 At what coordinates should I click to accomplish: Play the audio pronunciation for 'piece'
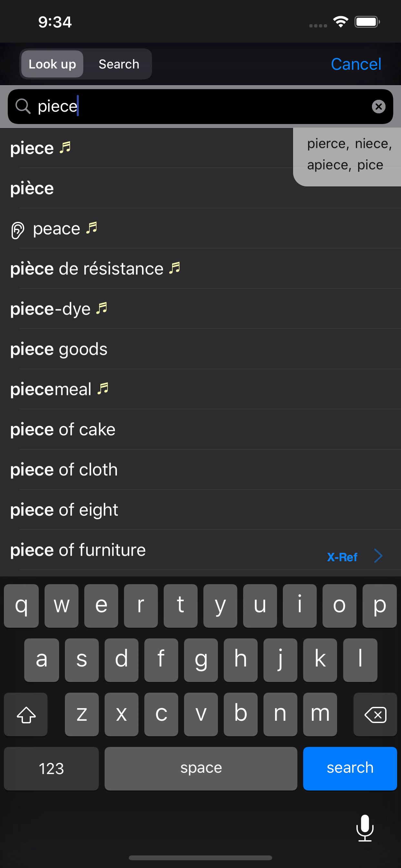click(65, 148)
